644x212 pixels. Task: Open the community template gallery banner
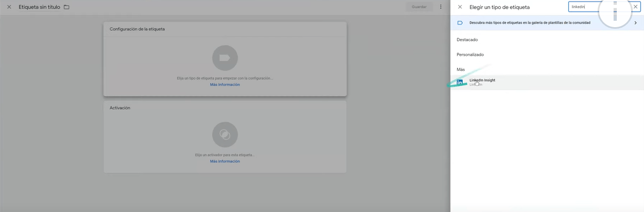coord(547,23)
